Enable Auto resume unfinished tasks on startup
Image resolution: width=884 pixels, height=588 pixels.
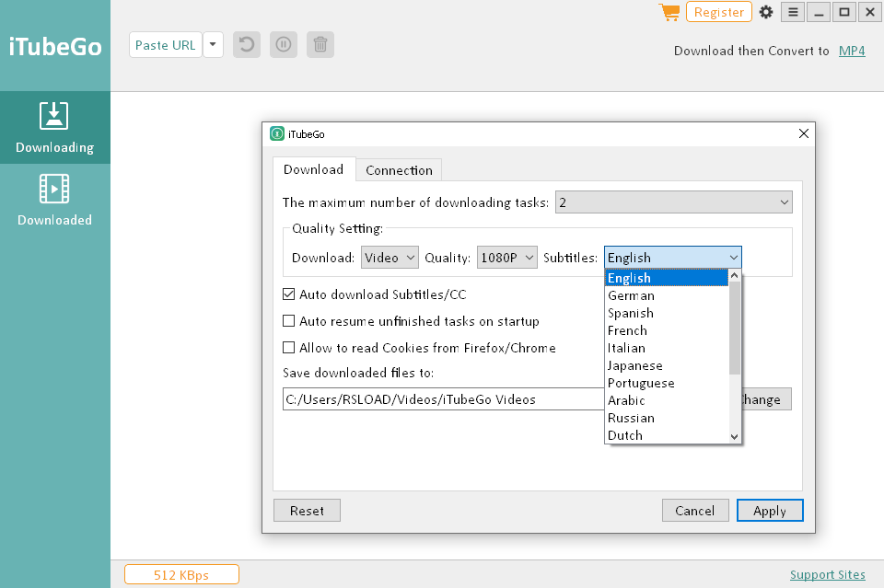(x=288, y=321)
